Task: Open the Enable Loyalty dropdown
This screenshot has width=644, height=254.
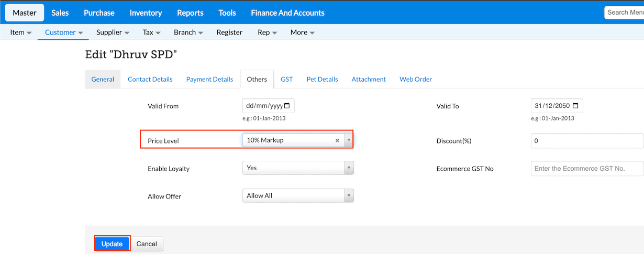Action: 297,168
